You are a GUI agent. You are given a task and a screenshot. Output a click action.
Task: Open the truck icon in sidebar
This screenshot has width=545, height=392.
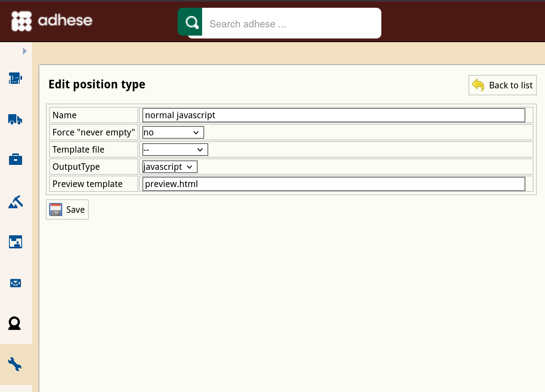click(15, 119)
